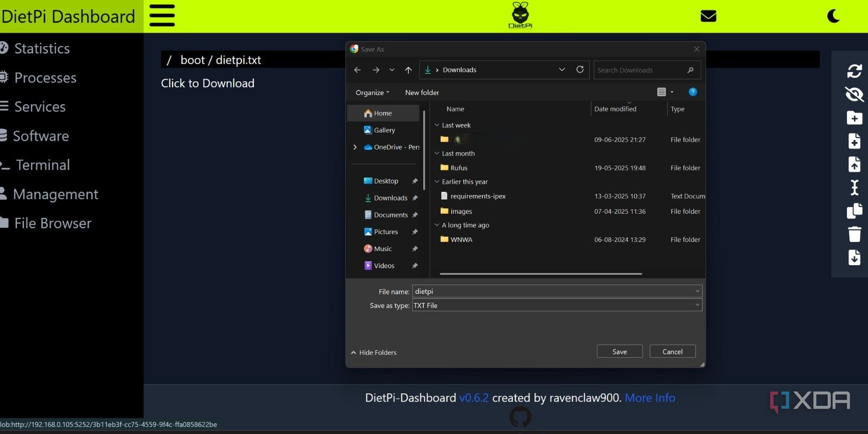Click the Cancel button
Viewport: 868px width, 434px height.
pyautogui.click(x=673, y=352)
